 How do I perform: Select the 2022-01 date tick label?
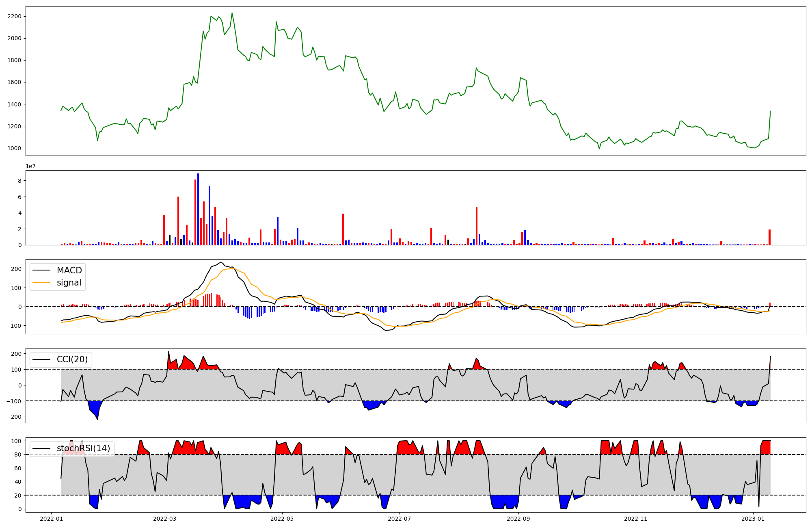pos(51,519)
